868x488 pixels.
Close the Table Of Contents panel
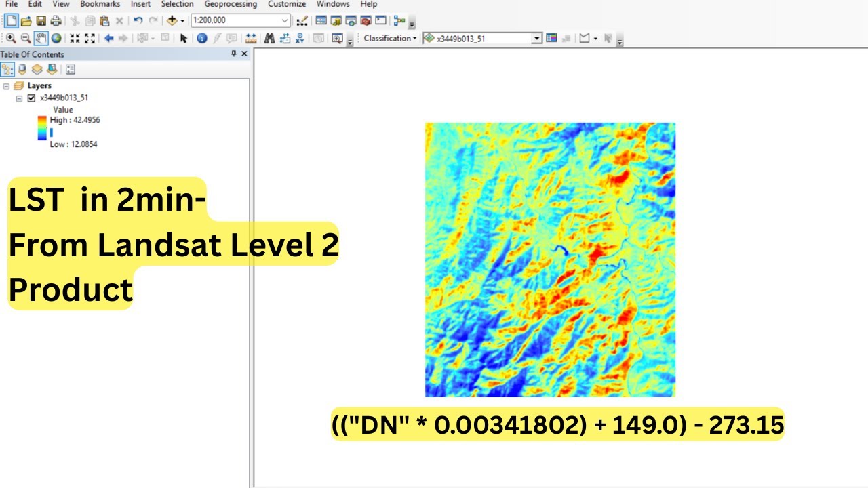coord(245,54)
